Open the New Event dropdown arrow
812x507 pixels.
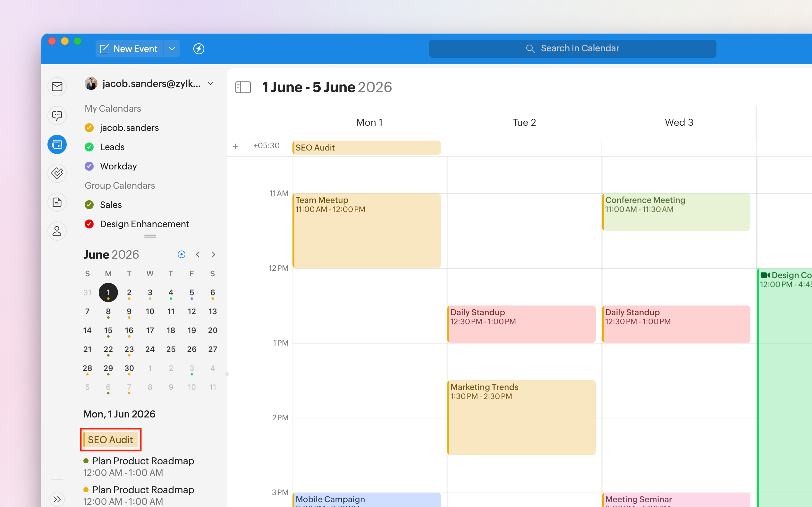172,49
